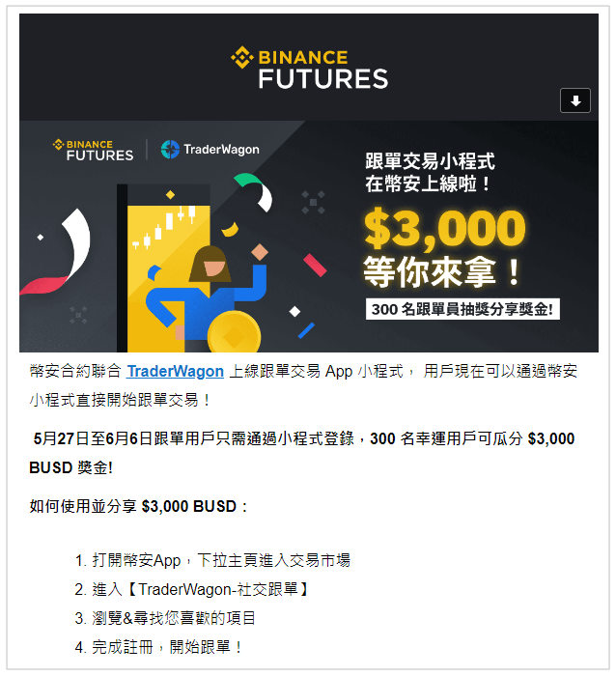This screenshot has height=676, width=616.
Task: Click the TraderWagon circular logo icon
Action: [x=170, y=149]
